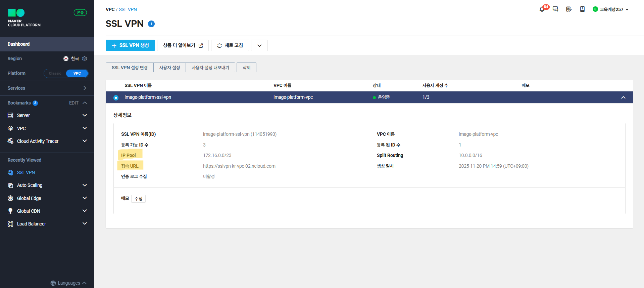The height and width of the screenshot is (288, 644).
Task: Expand the Server menu chevron
Action: pos(85,115)
